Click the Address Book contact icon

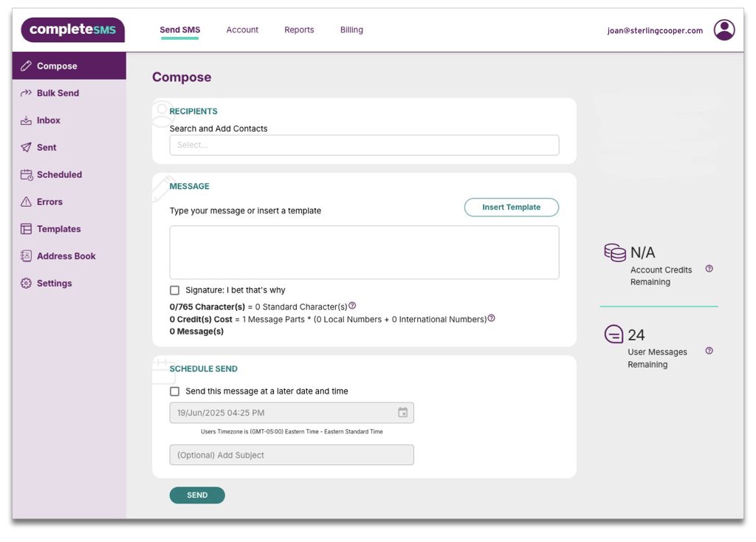pyautogui.click(x=26, y=256)
